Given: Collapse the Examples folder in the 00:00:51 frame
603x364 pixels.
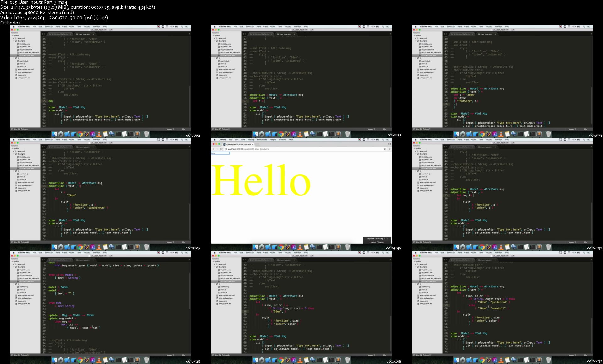Looking at the screenshot, I should pyautogui.click(x=14, y=41).
